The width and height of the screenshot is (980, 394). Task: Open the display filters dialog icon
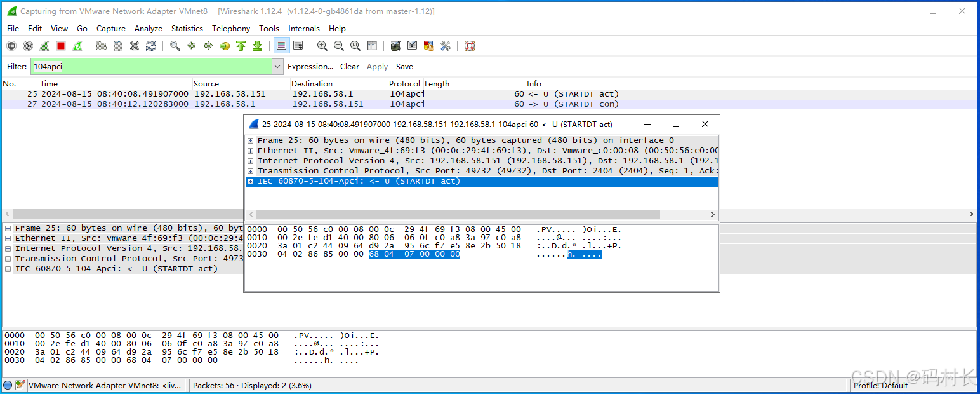coord(413,46)
